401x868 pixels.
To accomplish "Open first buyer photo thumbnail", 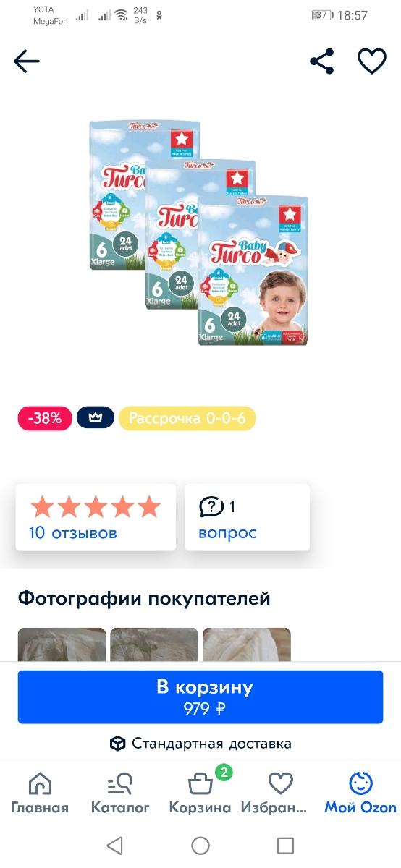I will pyautogui.click(x=62, y=644).
